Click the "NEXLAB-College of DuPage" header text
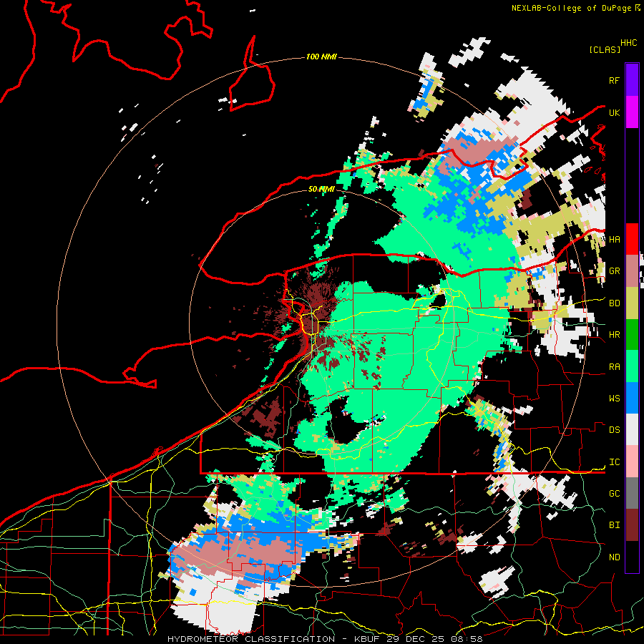The height and width of the screenshot is (644, 644). (571, 8)
